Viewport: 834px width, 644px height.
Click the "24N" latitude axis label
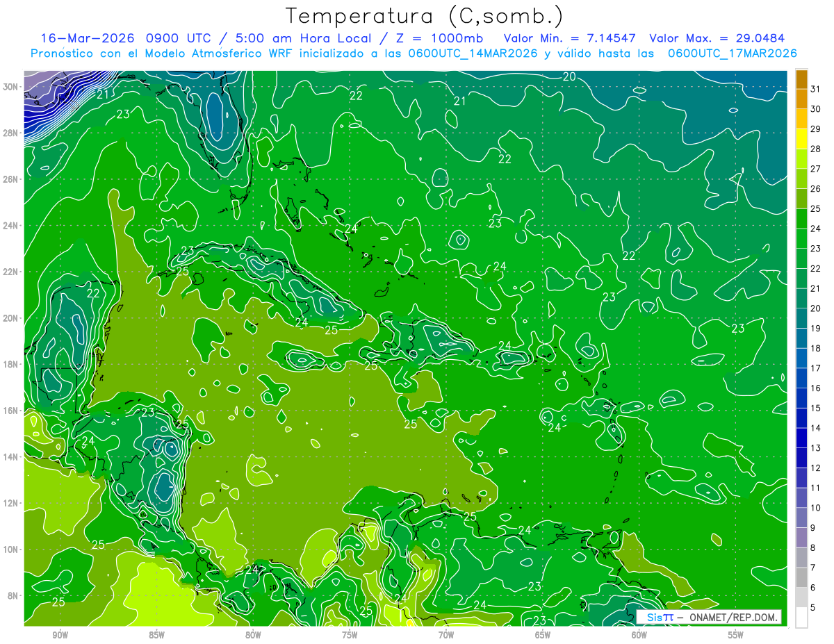tap(11, 226)
